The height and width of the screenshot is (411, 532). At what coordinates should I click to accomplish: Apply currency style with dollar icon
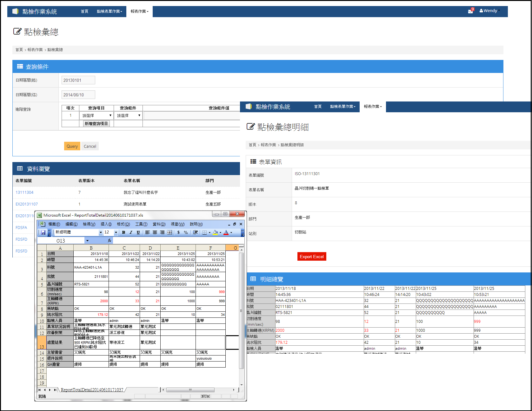pos(178,232)
